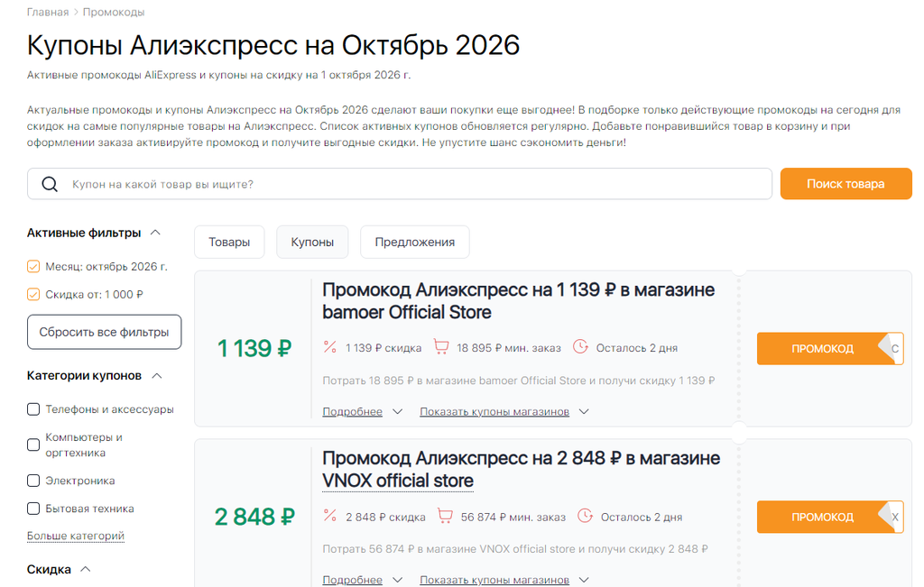Open Показать купоны магазинов link for bamoer
This screenshot has height=587, width=924.
click(494, 411)
